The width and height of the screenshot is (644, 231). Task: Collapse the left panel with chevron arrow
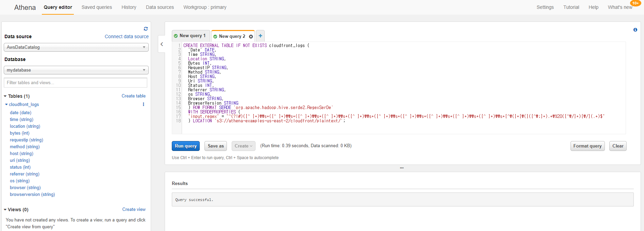(x=162, y=44)
